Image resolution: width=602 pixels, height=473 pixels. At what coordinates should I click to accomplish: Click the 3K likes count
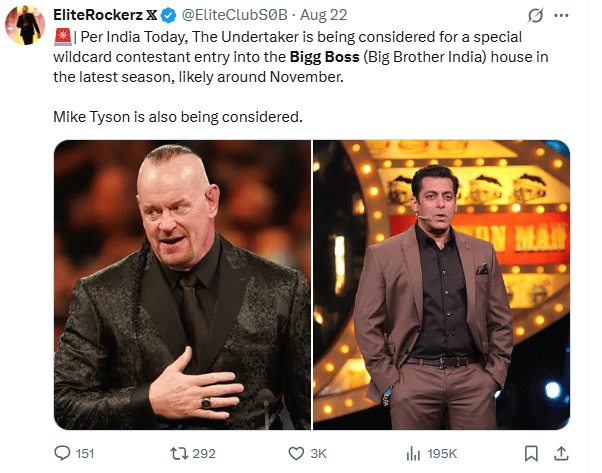[319, 453]
